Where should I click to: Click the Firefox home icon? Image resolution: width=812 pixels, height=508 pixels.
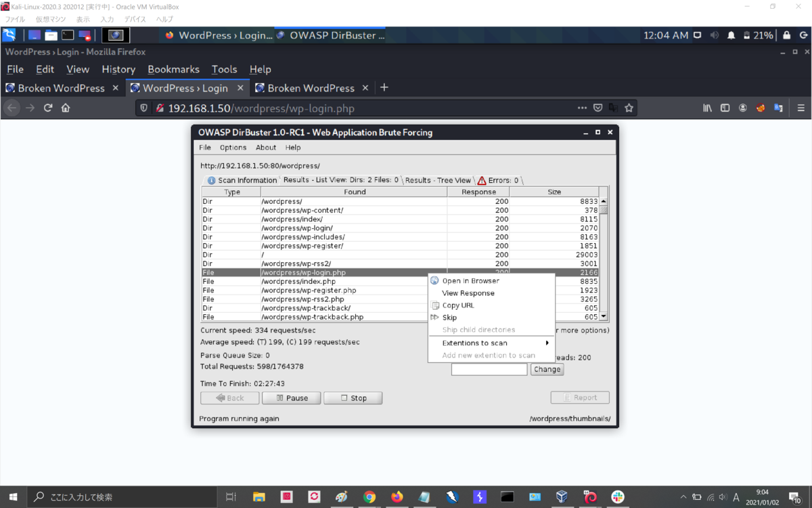[x=66, y=108]
